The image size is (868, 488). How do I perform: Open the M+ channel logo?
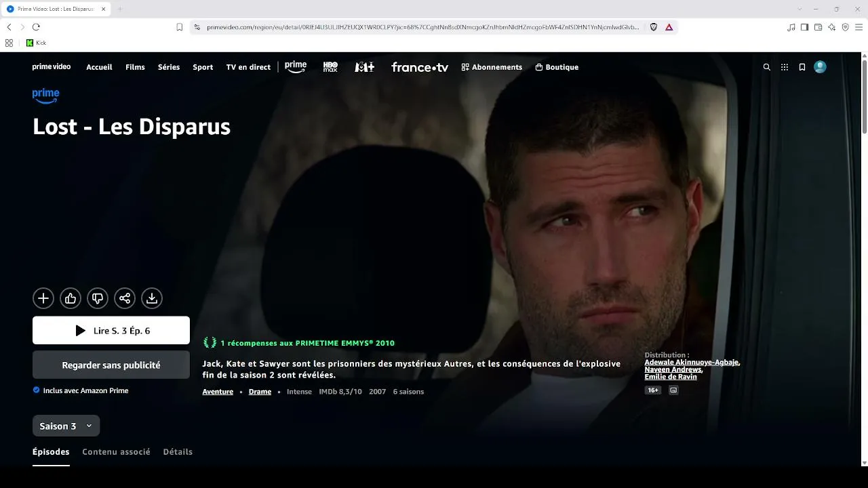click(365, 67)
